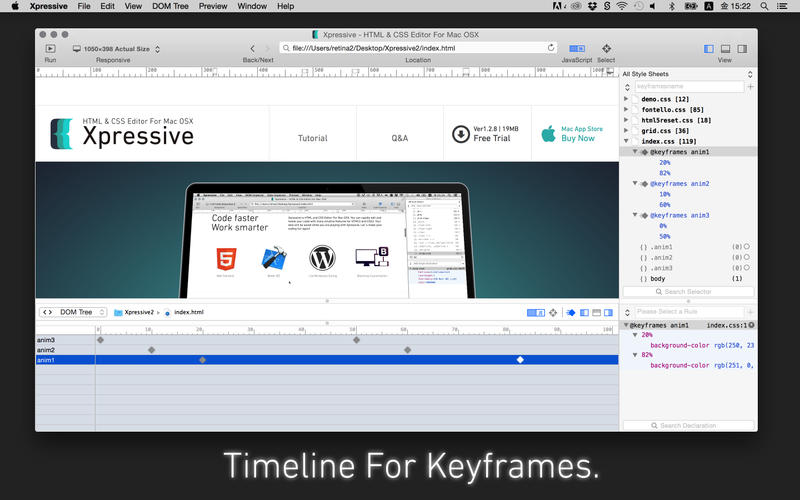Click the index.css:1 source link arrow
Screen dimensions: 800x500
click(x=752, y=325)
